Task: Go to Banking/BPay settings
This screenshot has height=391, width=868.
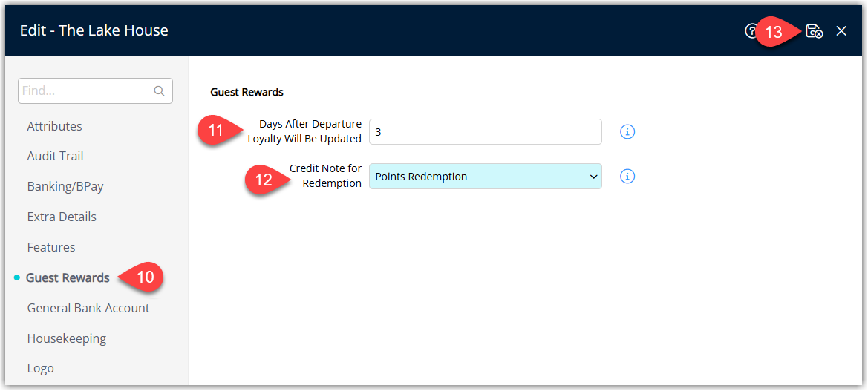Action: [65, 186]
